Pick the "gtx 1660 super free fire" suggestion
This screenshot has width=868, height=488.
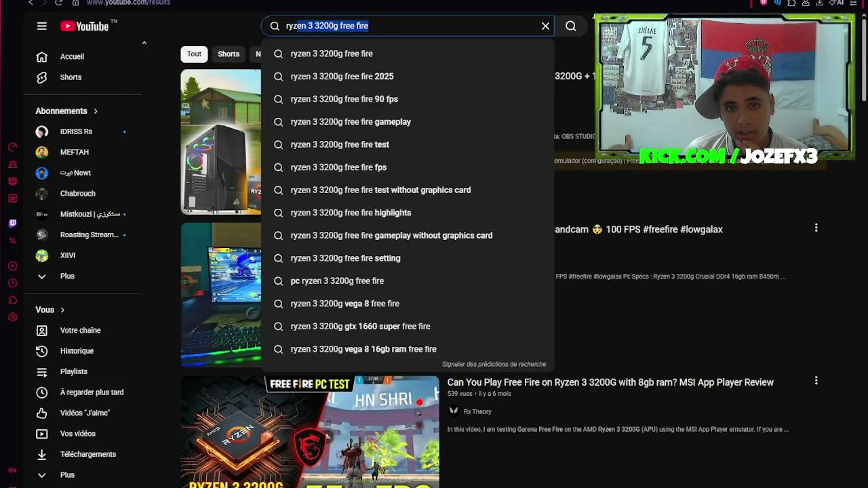pos(407,326)
